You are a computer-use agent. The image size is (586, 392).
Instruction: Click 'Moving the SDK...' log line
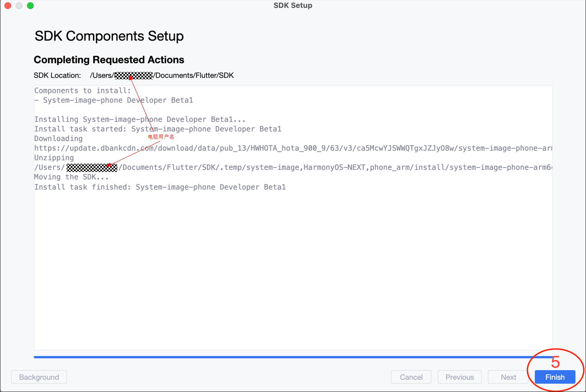[72, 177]
